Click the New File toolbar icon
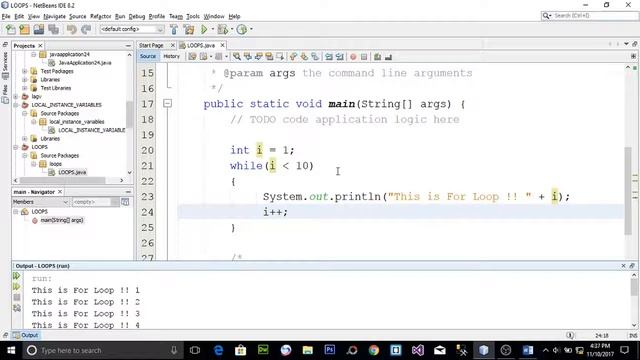The width and height of the screenshot is (640, 360). tap(11, 29)
